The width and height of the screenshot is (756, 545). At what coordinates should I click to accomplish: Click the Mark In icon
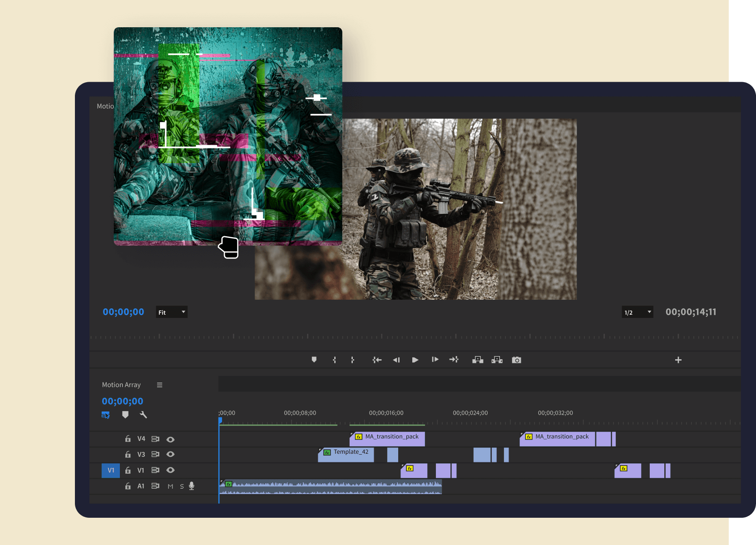tap(335, 360)
